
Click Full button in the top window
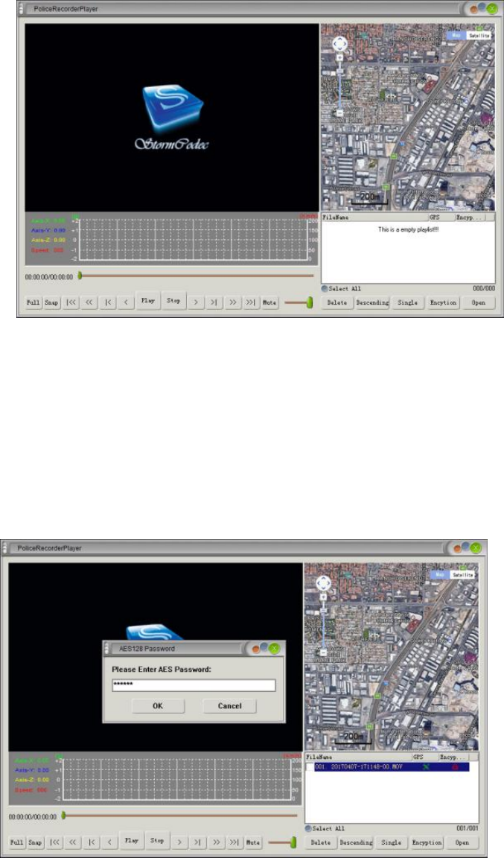coord(34,302)
